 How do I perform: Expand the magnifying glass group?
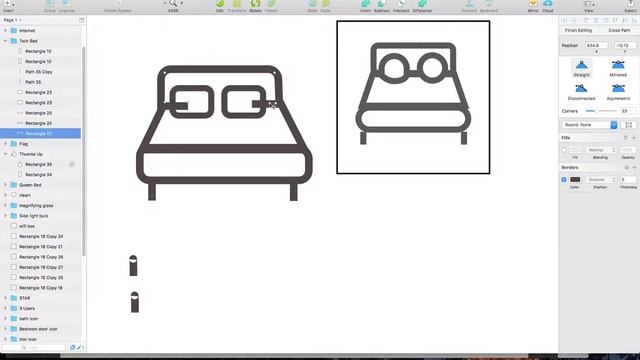click(5, 205)
